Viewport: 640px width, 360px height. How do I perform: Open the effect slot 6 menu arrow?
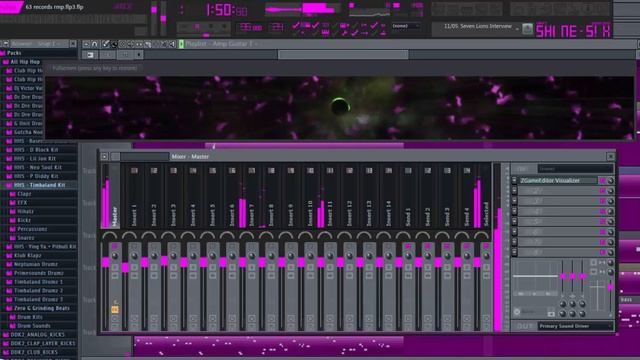[x=514, y=231]
